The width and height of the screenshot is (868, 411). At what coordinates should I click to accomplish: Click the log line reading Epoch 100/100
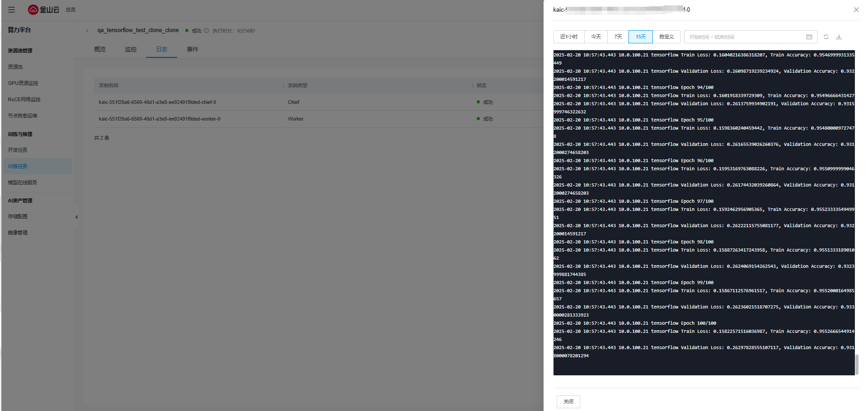pos(635,323)
